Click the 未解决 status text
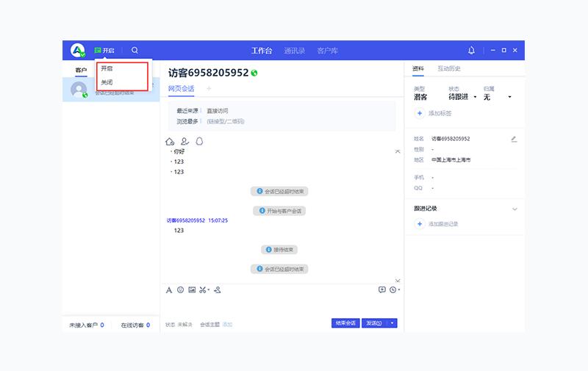Viewport: 588px width, 371px height. [184, 325]
